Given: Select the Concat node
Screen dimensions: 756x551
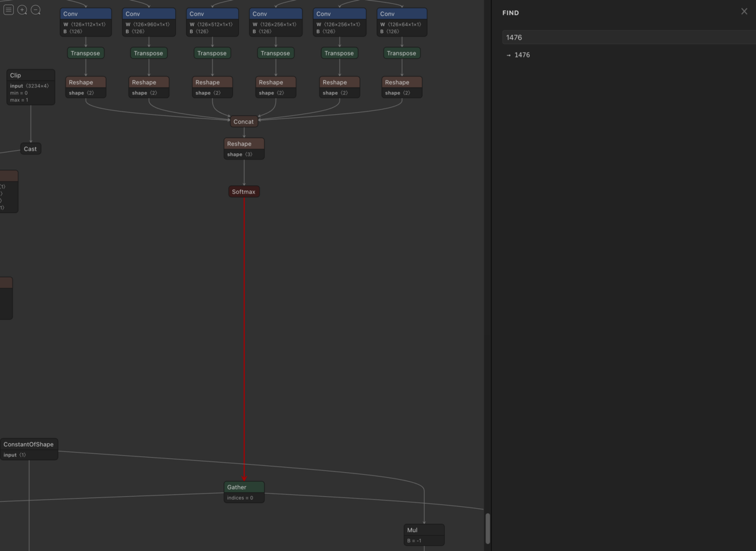Looking at the screenshot, I should click(x=244, y=122).
